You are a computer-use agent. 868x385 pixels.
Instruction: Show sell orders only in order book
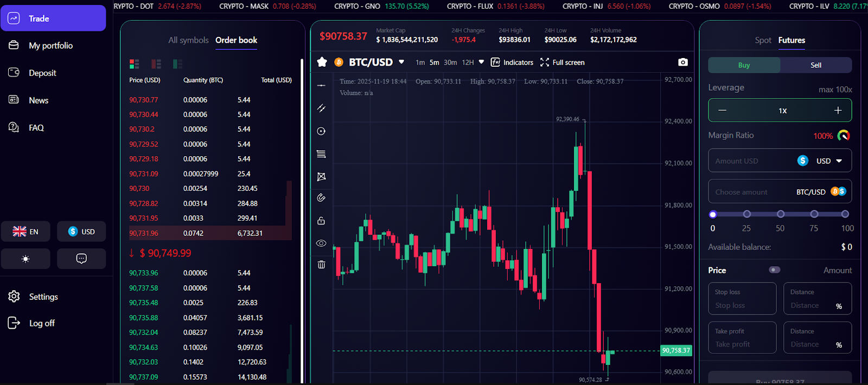156,64
